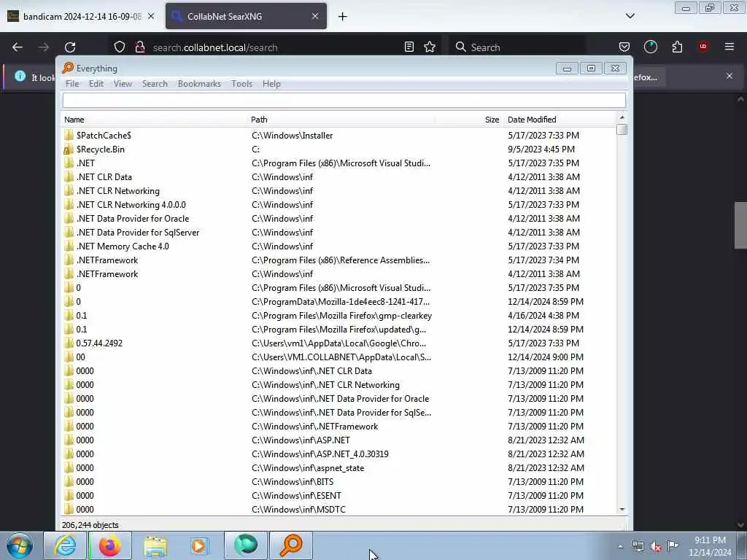Select 0.57.44.2492 folder row
This screenshot has width=747, height=560.
(x=338, y=343)
